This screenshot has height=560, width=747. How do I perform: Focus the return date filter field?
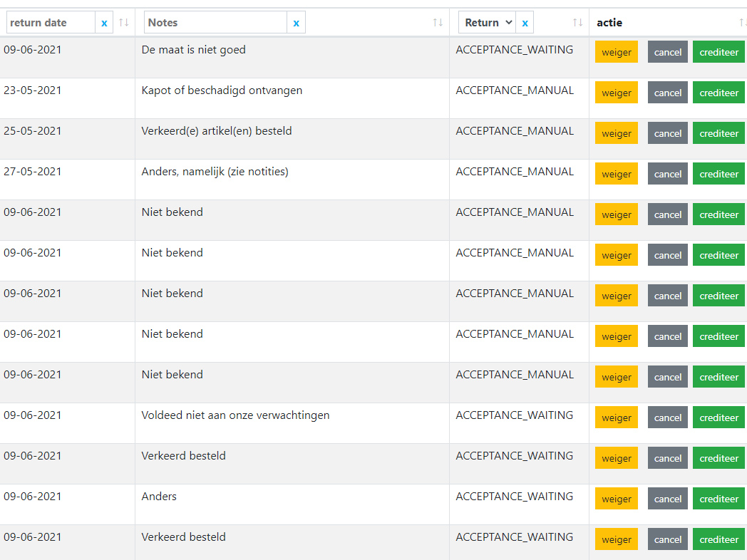click(51, 23)
